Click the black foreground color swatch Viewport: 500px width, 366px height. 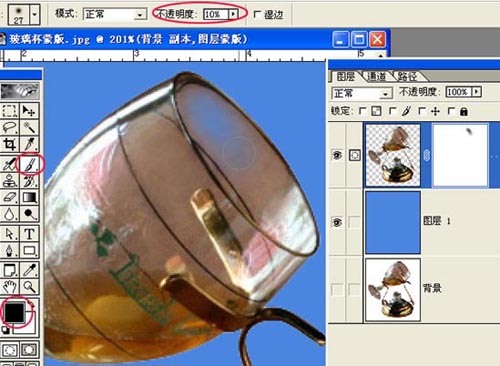[x=14, y=312]
